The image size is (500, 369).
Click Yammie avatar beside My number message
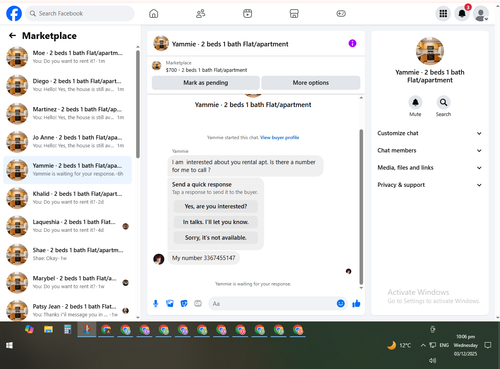click(x=159, y=259)
